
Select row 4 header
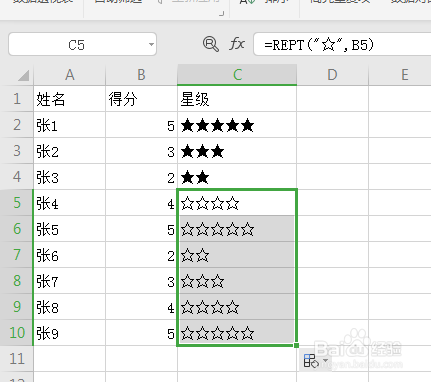tap(17, 177)
